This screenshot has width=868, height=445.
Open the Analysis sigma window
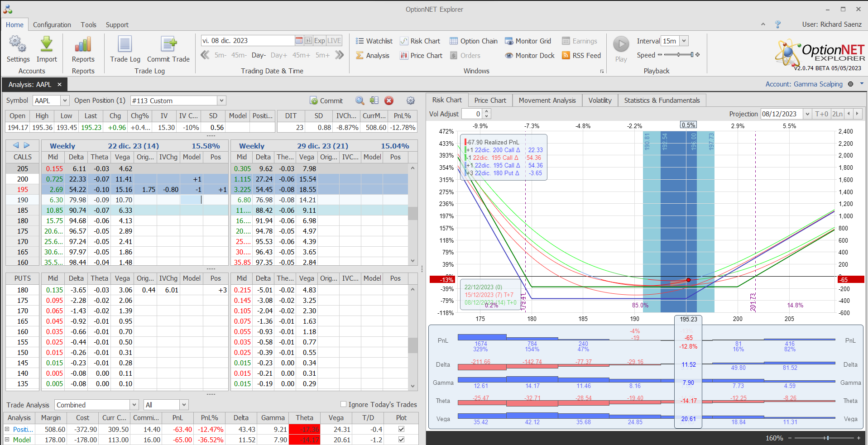tap(373, 56)
